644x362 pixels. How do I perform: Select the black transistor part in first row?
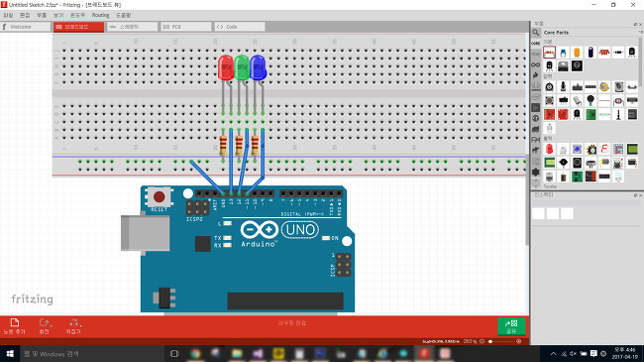pos(632,53)
